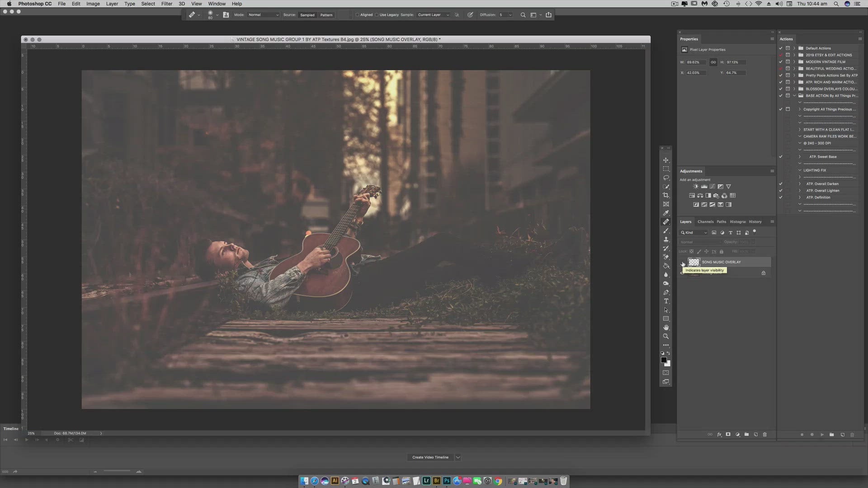Select the Hand tool
Image resolution: width=868 pixels, height=488 pixels.
(x=666, y=328)
